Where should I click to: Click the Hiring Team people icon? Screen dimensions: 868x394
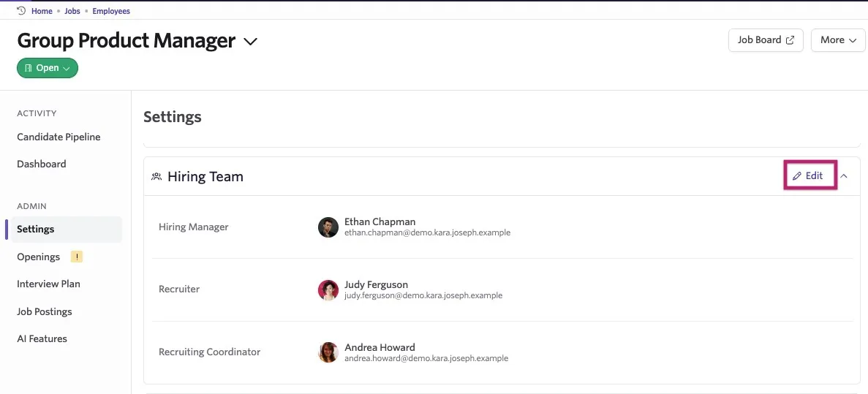coord(156,176)
